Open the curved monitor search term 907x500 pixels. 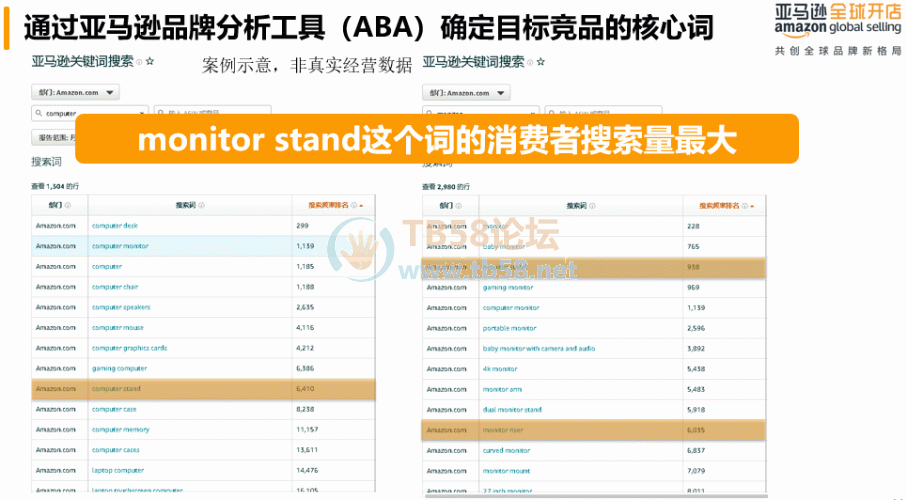click(x=506, y=451)
